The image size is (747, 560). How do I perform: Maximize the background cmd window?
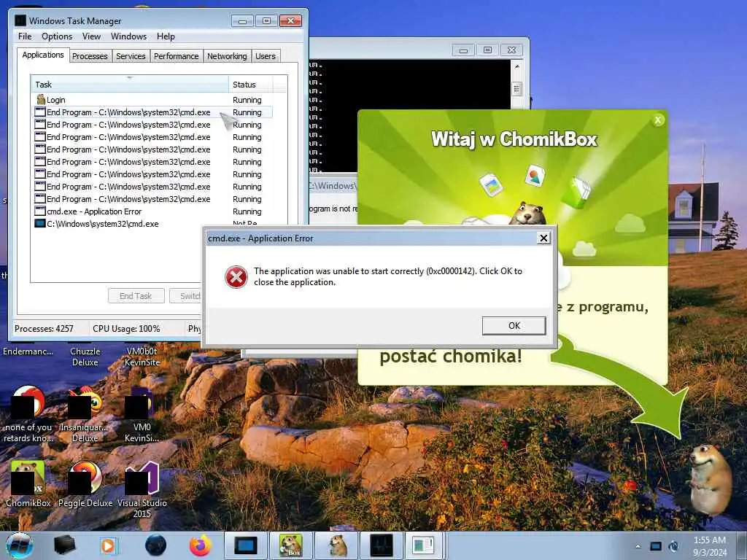coord(487,50)
